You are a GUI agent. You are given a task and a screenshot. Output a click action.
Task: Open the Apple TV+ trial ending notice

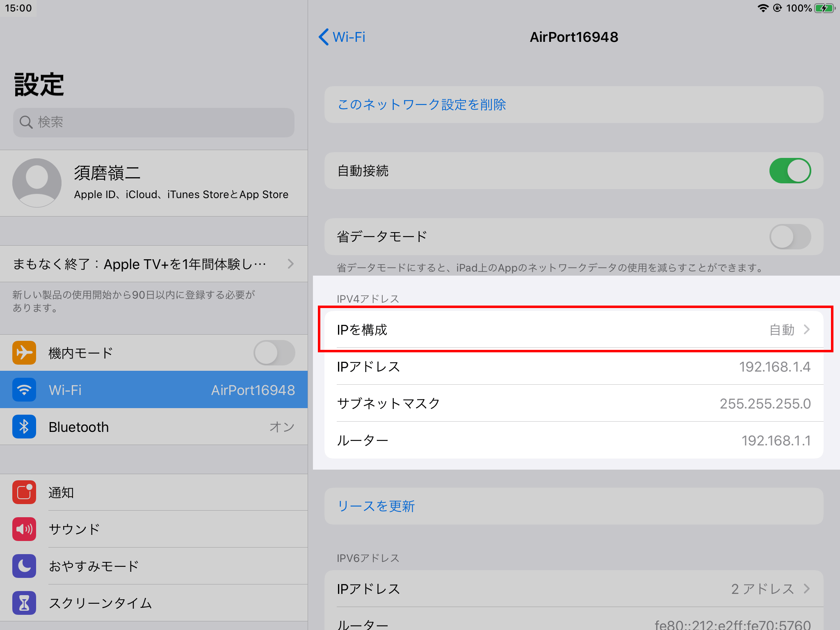click(153, 264)
